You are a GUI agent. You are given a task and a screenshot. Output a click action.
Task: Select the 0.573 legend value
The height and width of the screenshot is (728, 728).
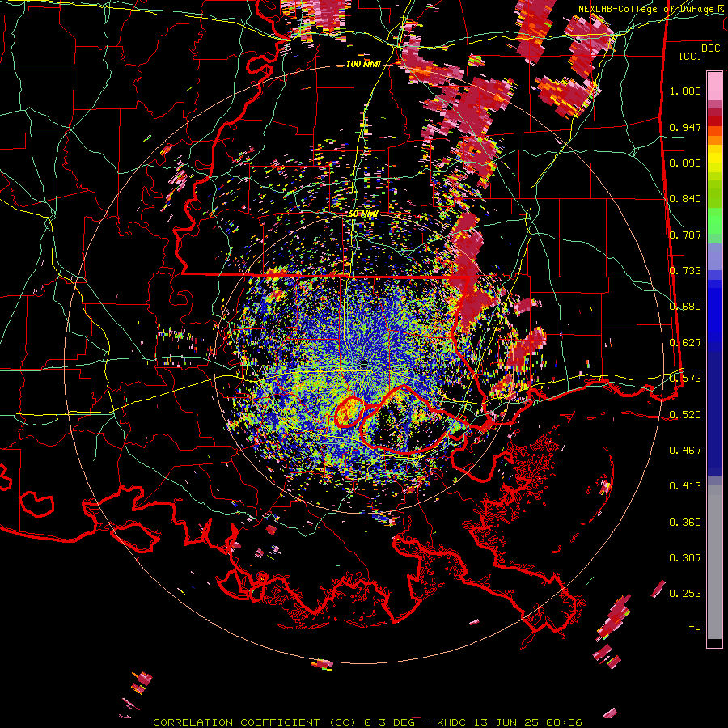tap(685, 379)
